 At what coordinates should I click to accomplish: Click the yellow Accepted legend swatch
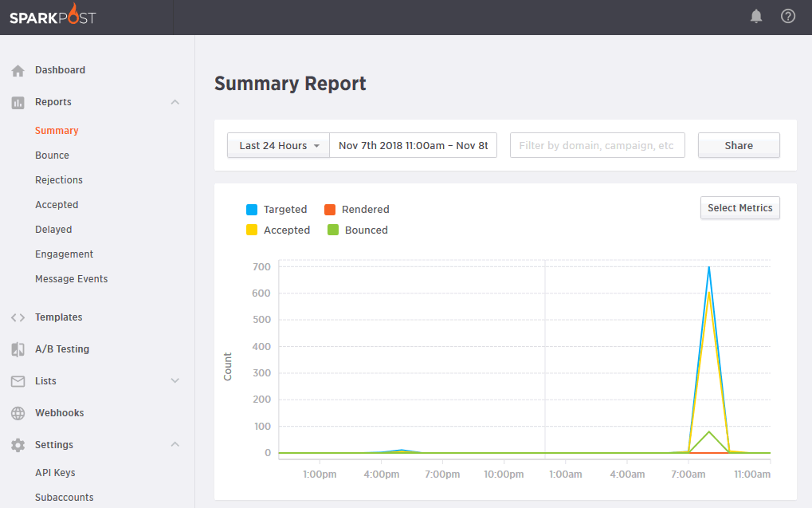click(252, 230)
